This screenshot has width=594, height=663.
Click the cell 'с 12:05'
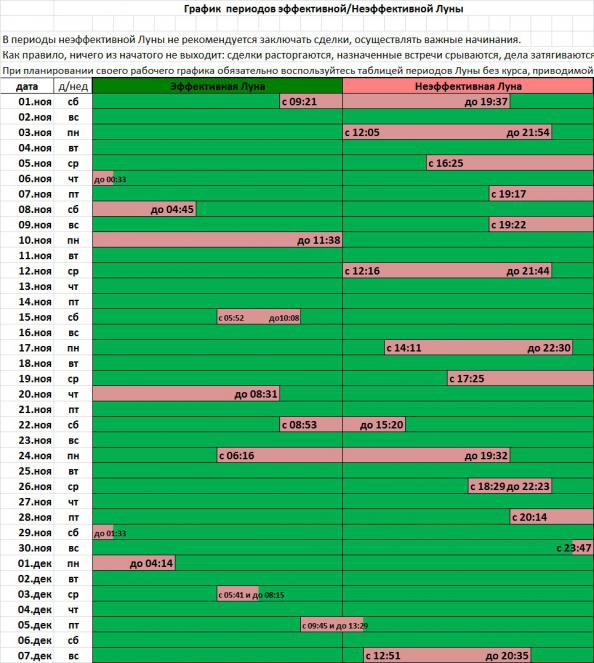[362, 132]
